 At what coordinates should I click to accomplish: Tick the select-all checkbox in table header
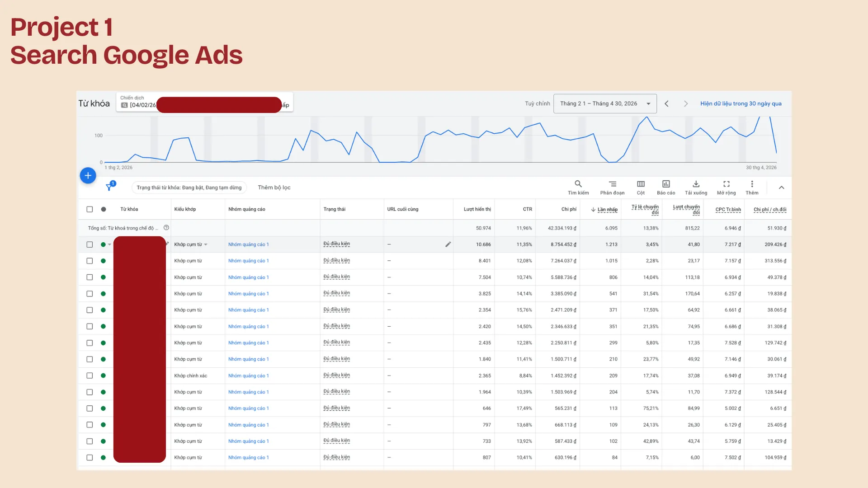point(90,209)
